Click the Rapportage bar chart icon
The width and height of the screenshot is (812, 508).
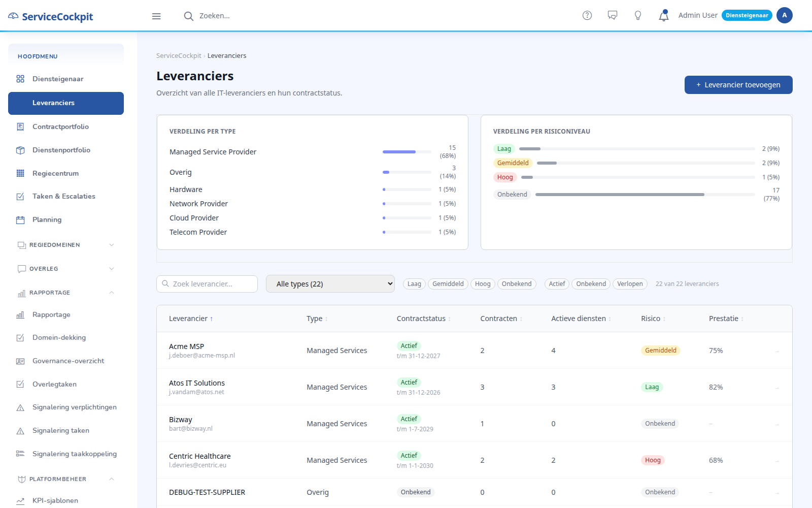[x=20, y=315]
